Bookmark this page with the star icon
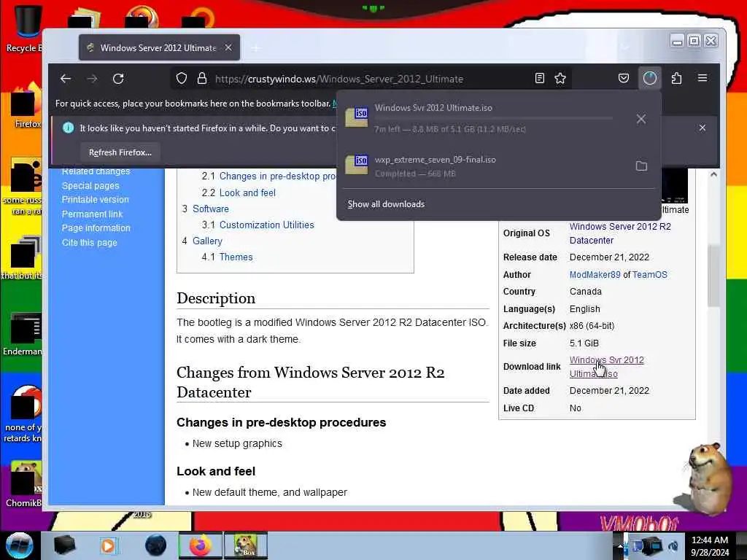This screenshot has width=747, height=560. 560,79
